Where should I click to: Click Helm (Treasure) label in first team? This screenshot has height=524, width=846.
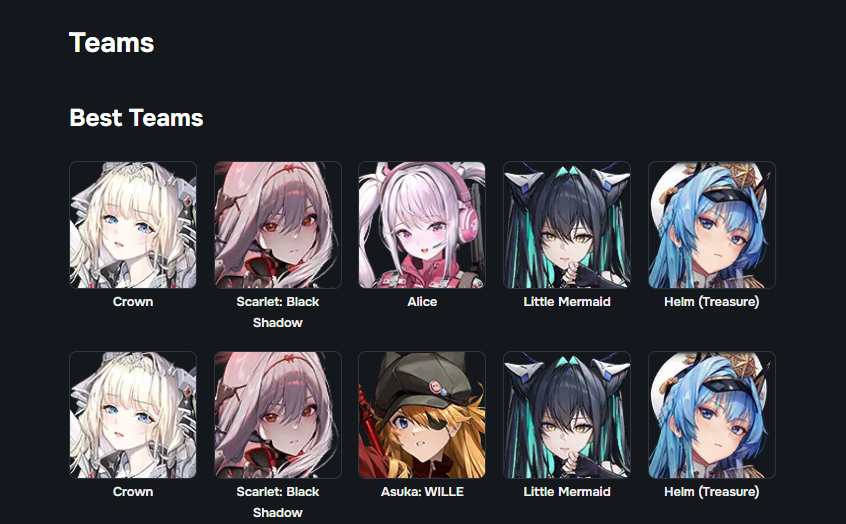tap(712, 302)
